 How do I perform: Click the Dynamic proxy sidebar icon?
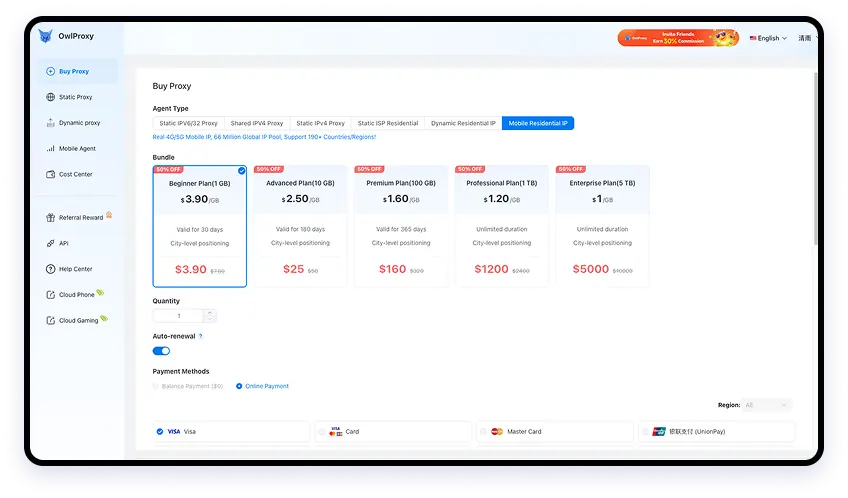click(x=50, y=123)
